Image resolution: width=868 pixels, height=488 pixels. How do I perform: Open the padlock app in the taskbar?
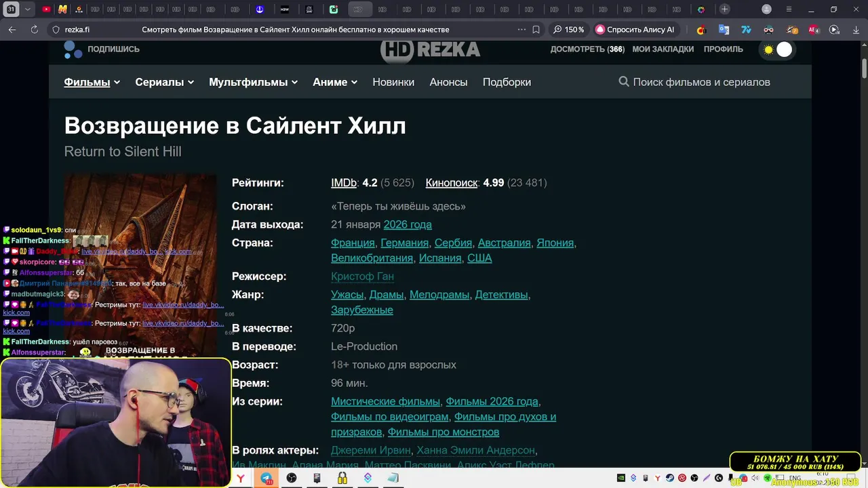coord(342,478)
